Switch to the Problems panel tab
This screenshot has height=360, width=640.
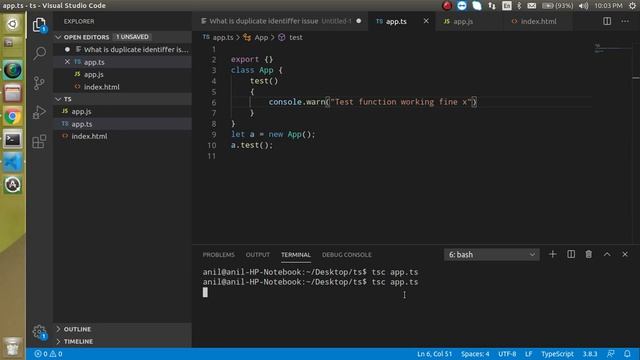pyautogui.click(x=219, y=255)
